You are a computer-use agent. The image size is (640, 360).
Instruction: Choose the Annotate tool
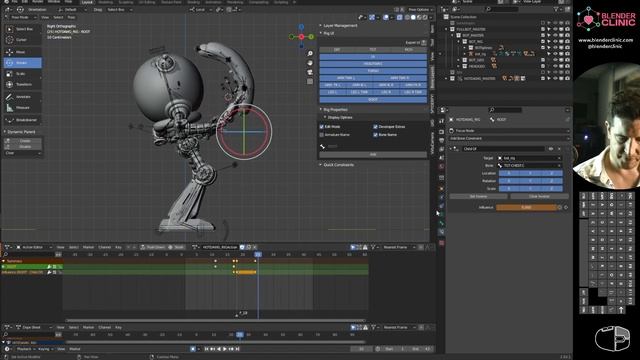pyautogui.click(x=22, y=97)
